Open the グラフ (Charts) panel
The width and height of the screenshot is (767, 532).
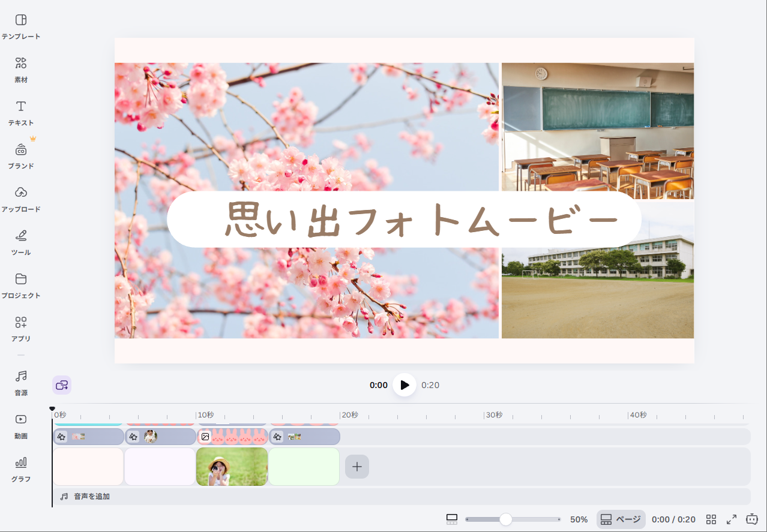pos(21,470)
